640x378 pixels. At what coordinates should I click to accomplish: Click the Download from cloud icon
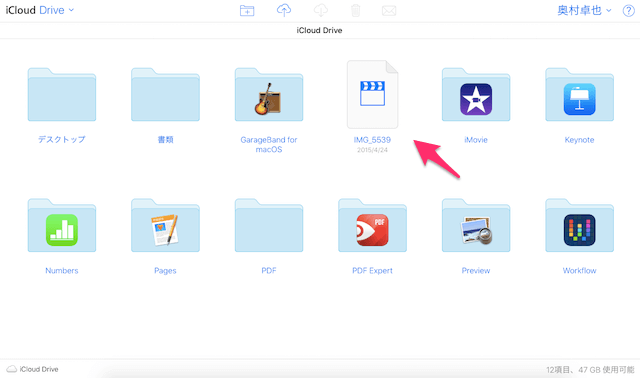click(x=320, y=10)
